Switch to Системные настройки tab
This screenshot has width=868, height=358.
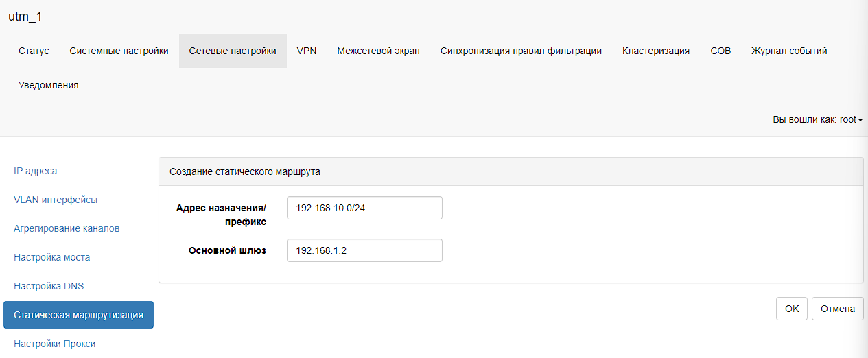pos(119,51)
